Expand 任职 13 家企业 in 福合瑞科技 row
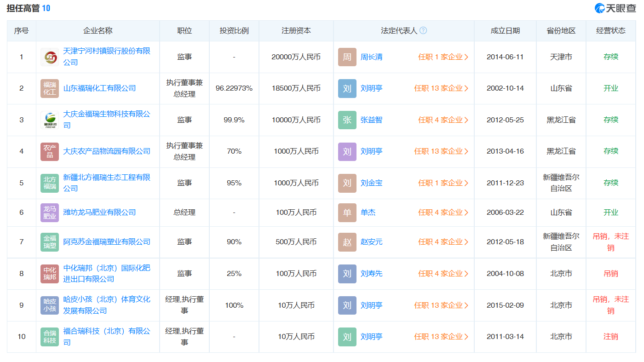 tap(442, 337)
